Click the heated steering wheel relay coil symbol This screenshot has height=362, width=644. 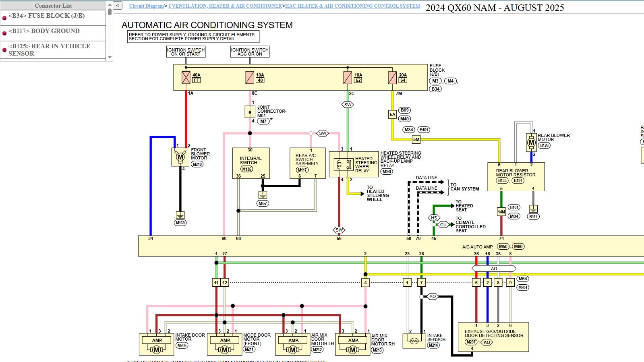coord(339,165)
